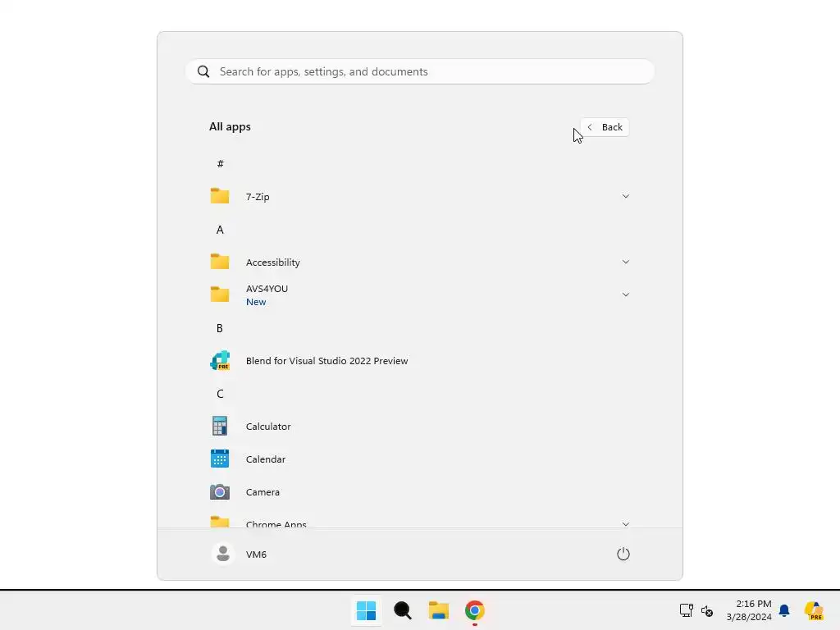Viewport: 840px width, 630px height.
Task: Launch the Camera app icon
Action: pos(220,491)
